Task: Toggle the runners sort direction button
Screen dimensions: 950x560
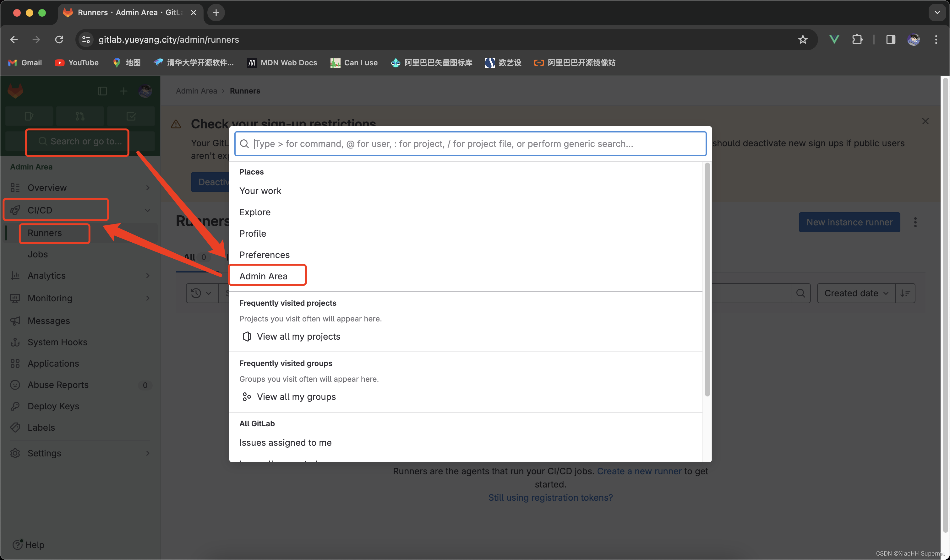Action: (x=905, y=293)
